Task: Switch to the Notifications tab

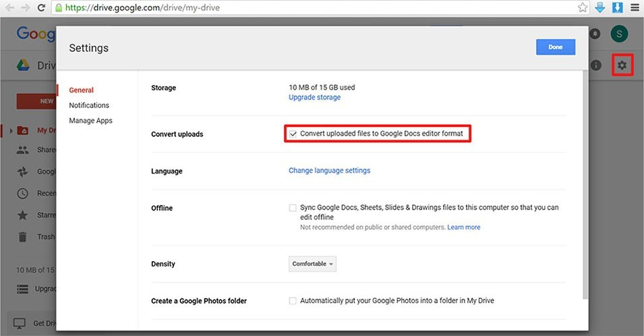Action: point(89,105)
